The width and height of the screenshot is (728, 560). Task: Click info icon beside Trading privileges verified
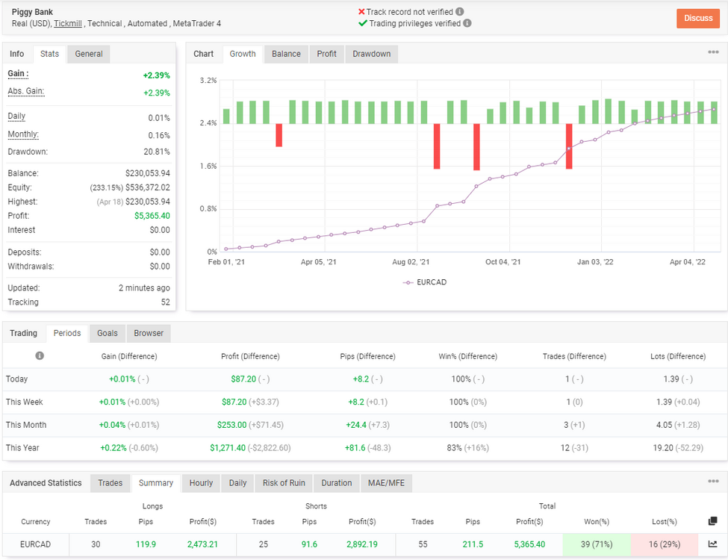[x=467, y=23]
